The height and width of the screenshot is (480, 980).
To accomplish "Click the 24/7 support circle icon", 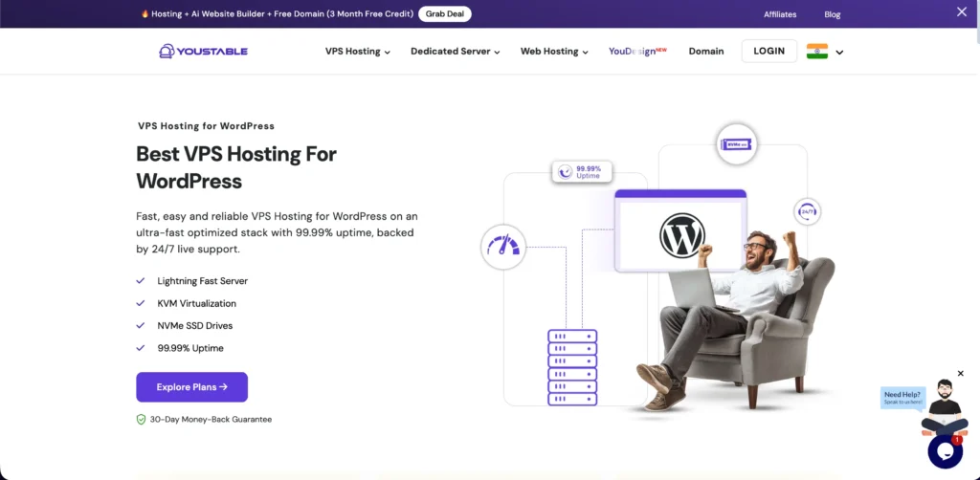I will [808, 211].
